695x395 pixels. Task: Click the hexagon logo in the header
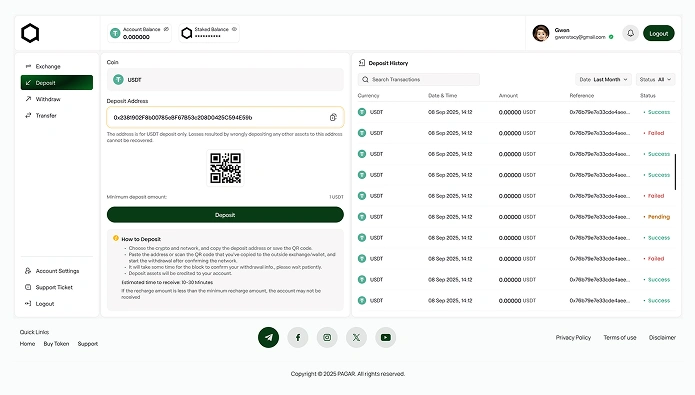coord(30,33)
